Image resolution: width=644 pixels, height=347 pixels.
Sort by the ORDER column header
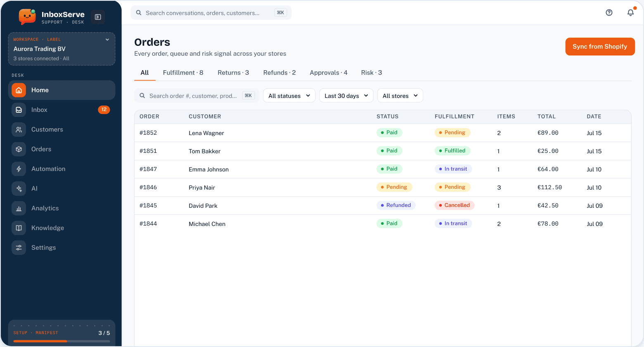[x=149, y=116]
